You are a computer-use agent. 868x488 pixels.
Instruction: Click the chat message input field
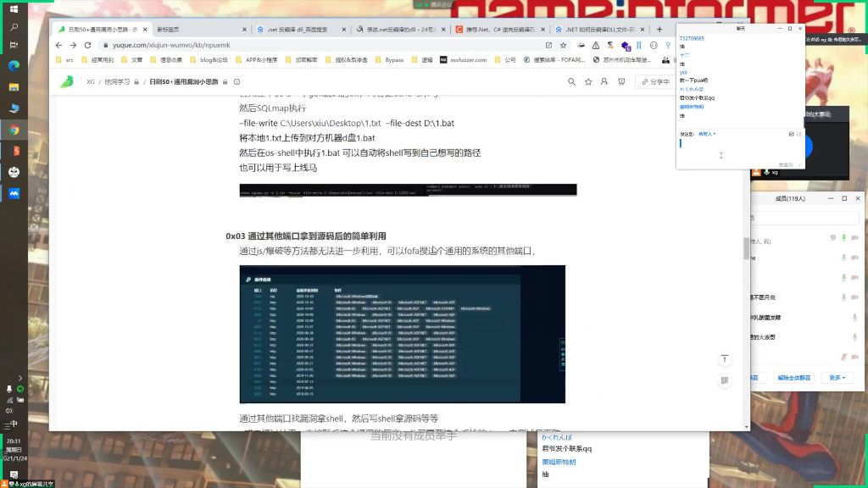click(x=738, y=148)
